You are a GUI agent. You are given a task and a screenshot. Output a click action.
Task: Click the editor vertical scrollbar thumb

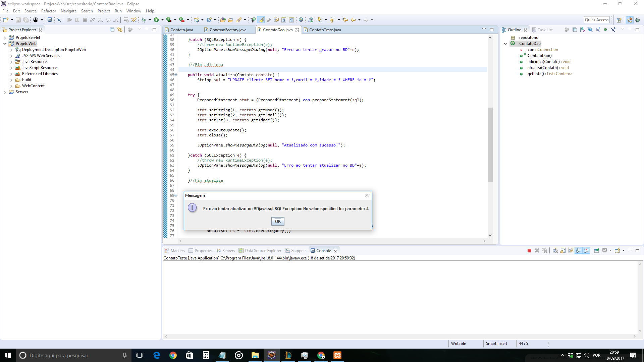click(x=490, y=144)
